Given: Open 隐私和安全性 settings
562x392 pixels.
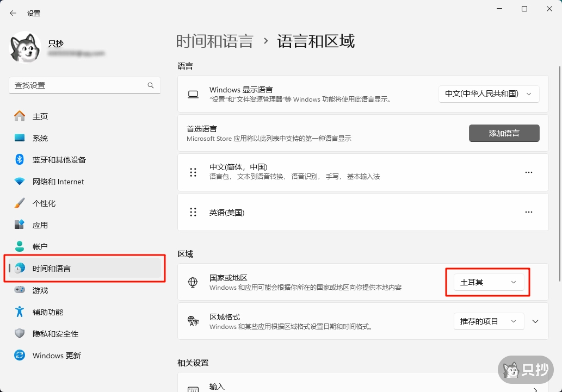Looking at the screenshot, I should (x=55, y=334).
